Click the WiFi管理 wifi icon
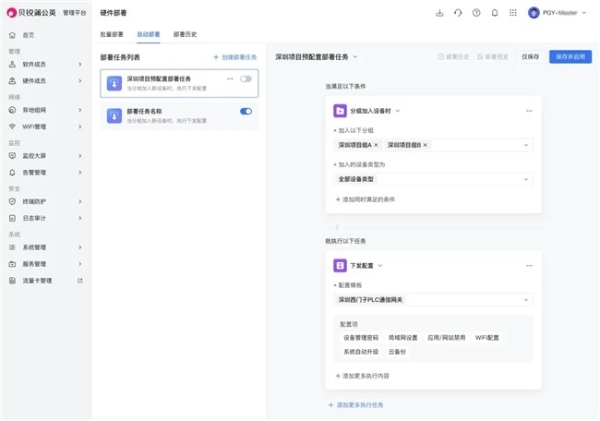Screen dimensions: 600x421 click(x=12, y=127)
